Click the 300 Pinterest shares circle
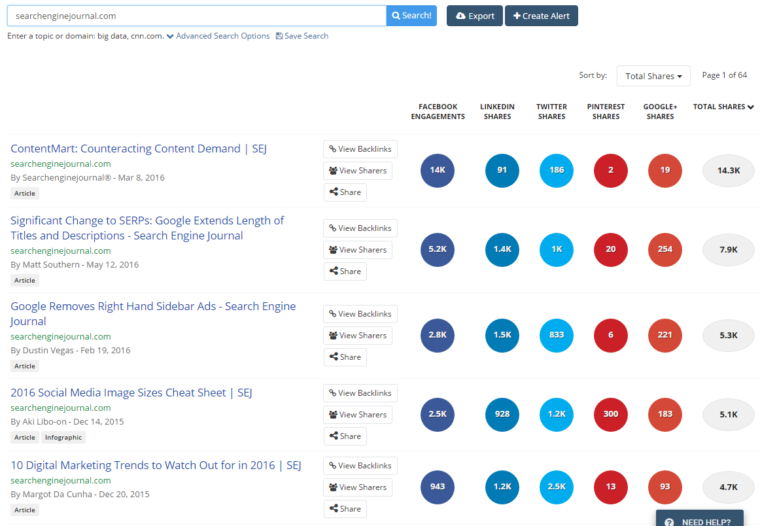 coord(611,414)
